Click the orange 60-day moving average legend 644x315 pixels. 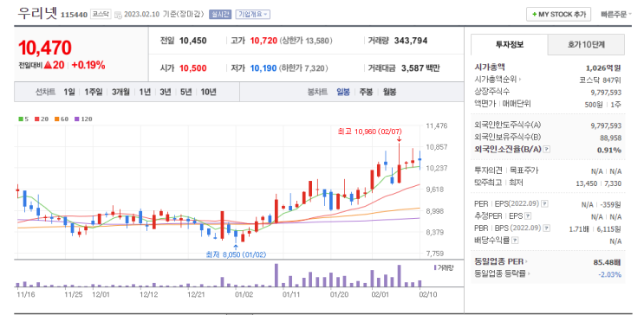(61, 119)
